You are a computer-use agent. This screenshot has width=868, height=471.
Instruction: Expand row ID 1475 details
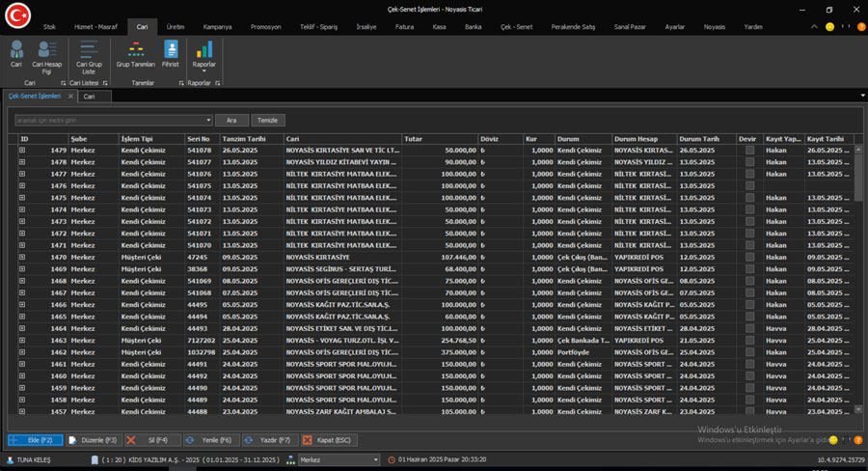coord(22,198)
